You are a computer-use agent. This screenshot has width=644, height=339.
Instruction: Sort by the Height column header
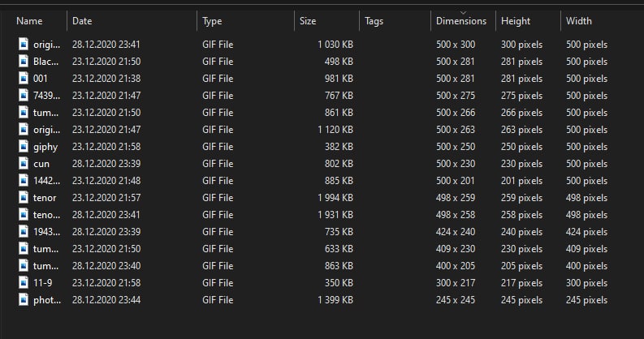[x=516, y=20]
